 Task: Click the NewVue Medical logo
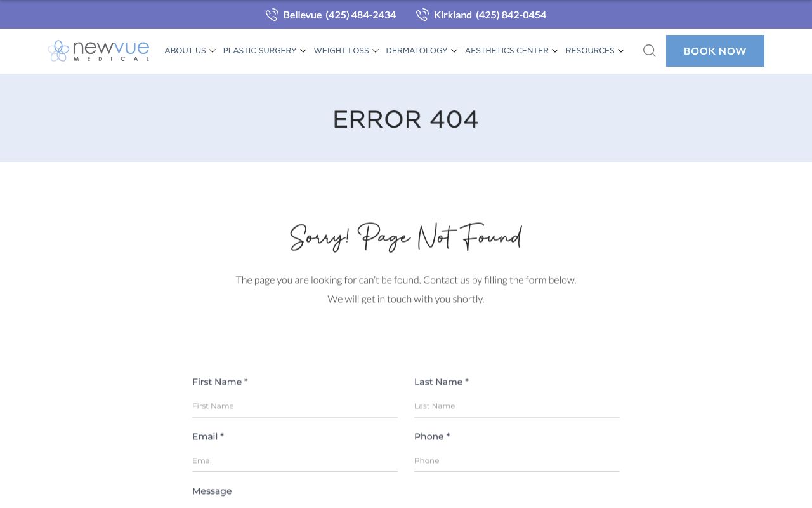pos(98,51)
